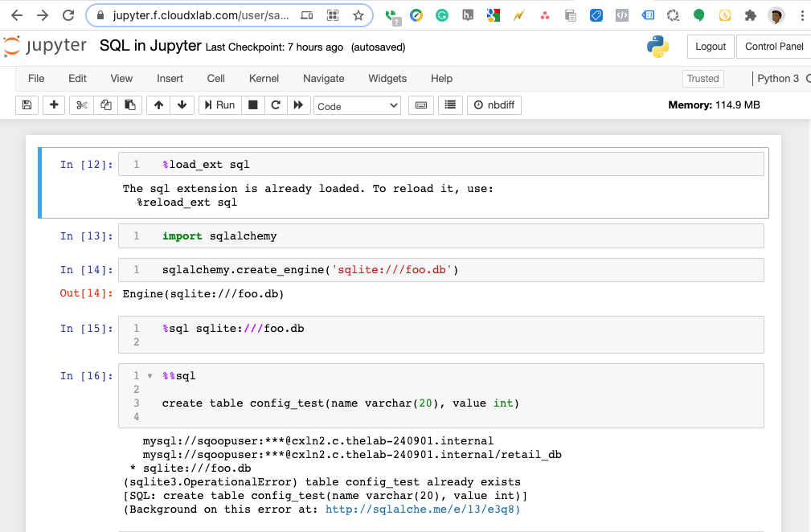Open the browser extensions puzzle icon

(751, 15)
